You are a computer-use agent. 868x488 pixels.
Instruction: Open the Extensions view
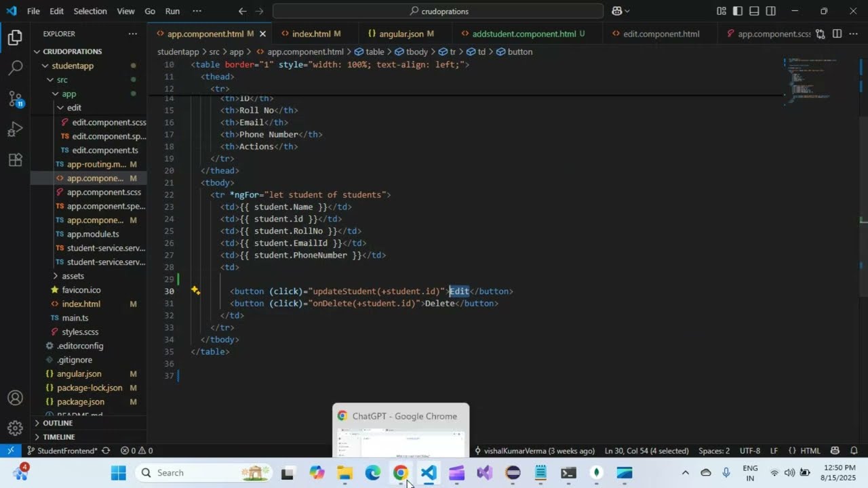click(x=15, y=160)
